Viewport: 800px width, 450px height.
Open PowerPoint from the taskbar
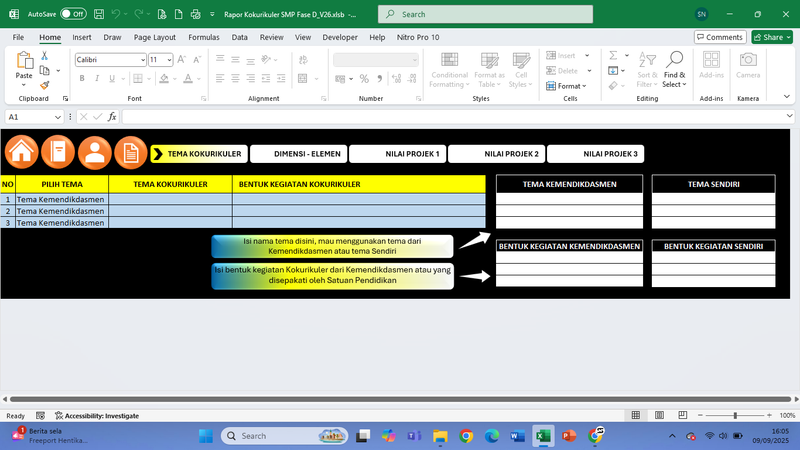pyautogui.click(x=569, y=436)
